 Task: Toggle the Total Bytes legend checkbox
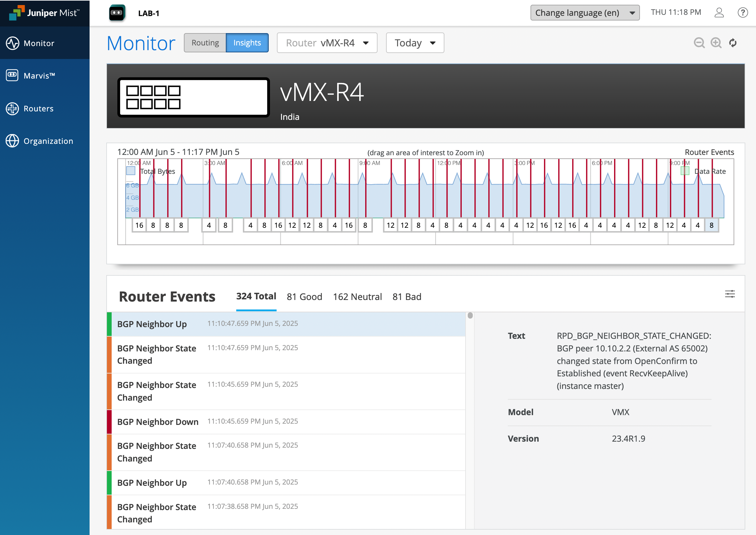pos(131,171)
